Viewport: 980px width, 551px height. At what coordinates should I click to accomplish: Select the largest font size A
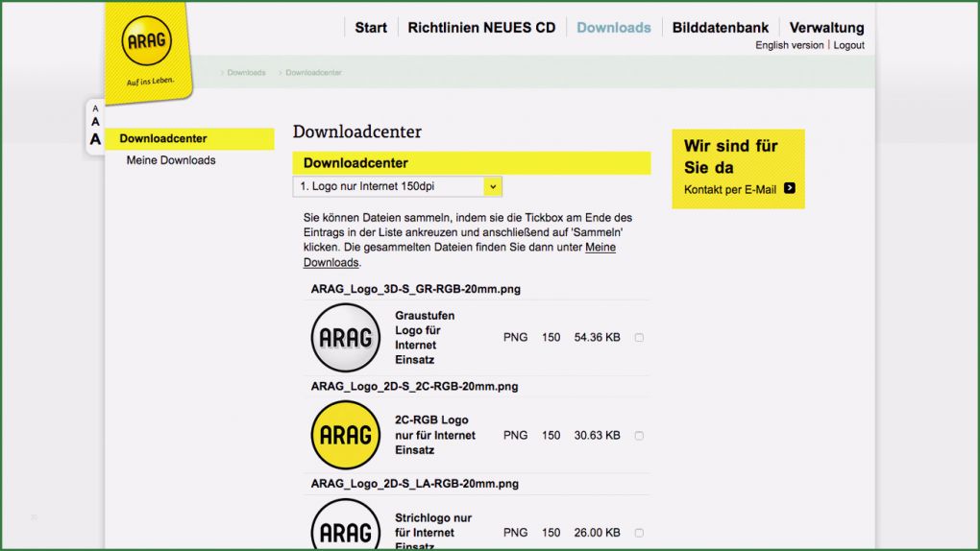[95, 138]
